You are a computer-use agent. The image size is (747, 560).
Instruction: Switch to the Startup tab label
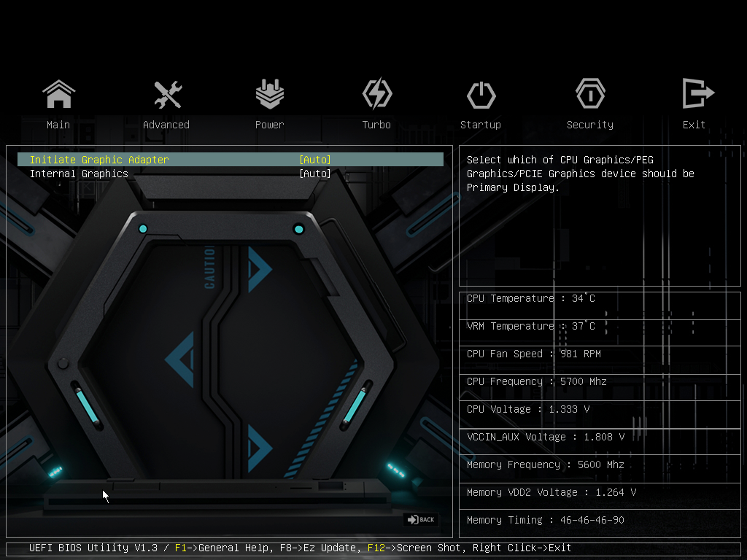coord(481,125)
